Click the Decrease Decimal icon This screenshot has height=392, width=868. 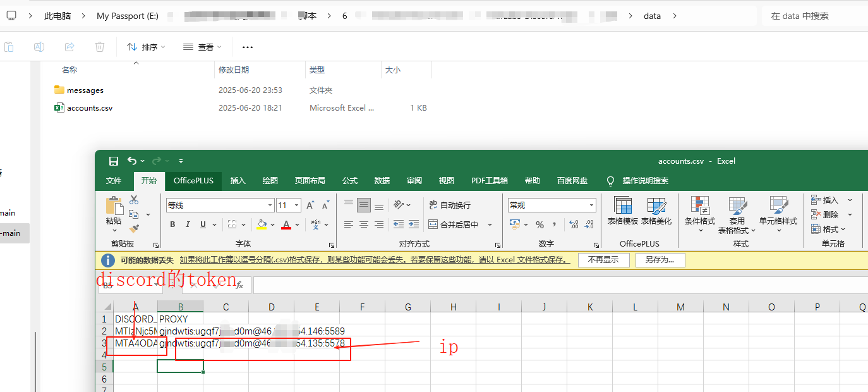[589, 224]
